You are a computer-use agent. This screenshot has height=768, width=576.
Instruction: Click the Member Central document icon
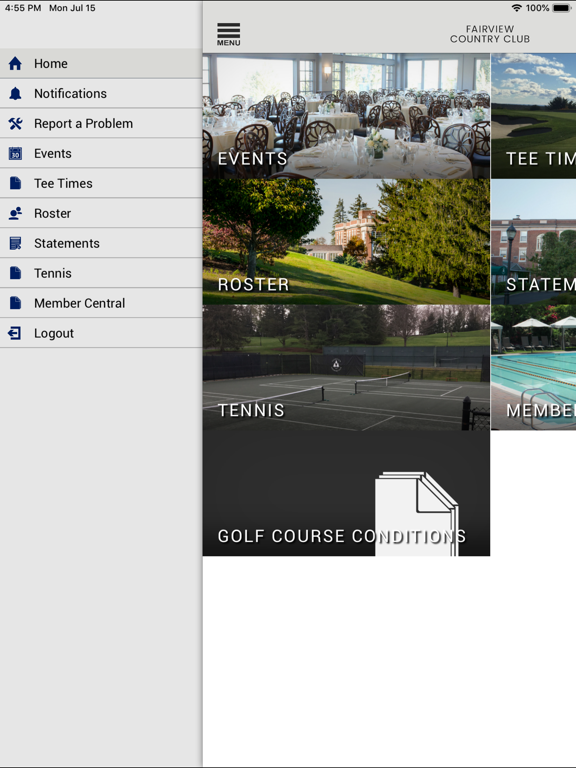click(x=15, y=303)
